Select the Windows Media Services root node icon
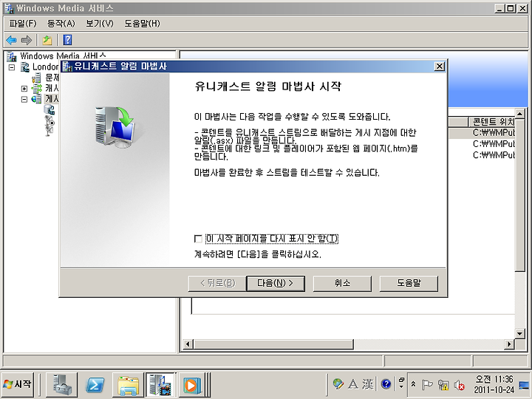The height and width of the screenshot is (399, 532). (12, 56)
